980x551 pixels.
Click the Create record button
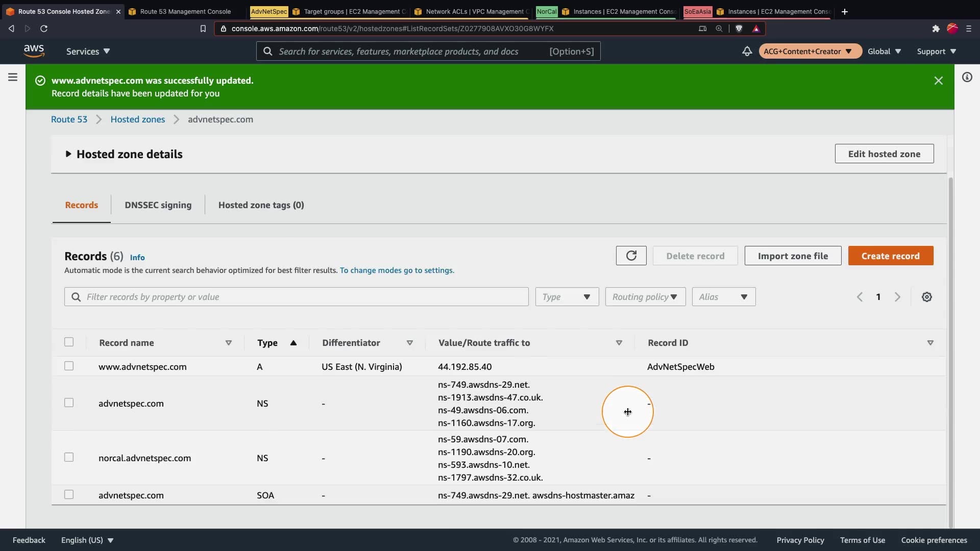[890, 256]
